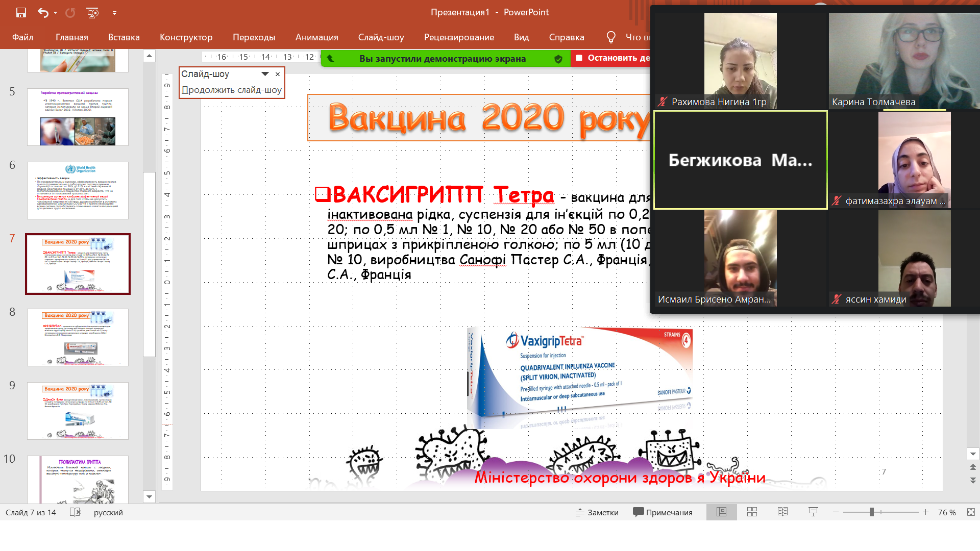
Task: Start slide show from beginning icon
Action: pyautogui.click(x=92, y=13)
